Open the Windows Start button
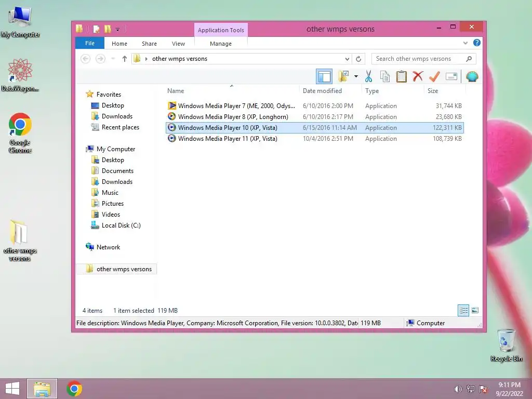 12,389
